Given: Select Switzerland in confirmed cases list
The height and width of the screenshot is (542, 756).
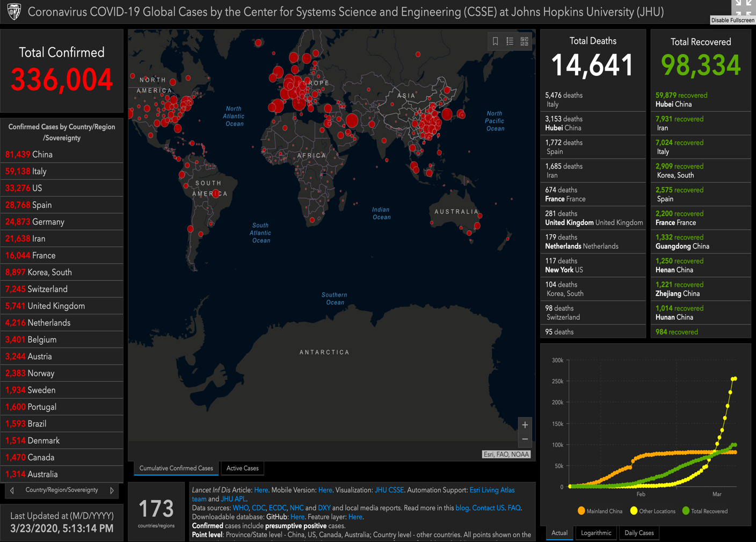Looking at the screenshot, I should [x=62, y=289].
